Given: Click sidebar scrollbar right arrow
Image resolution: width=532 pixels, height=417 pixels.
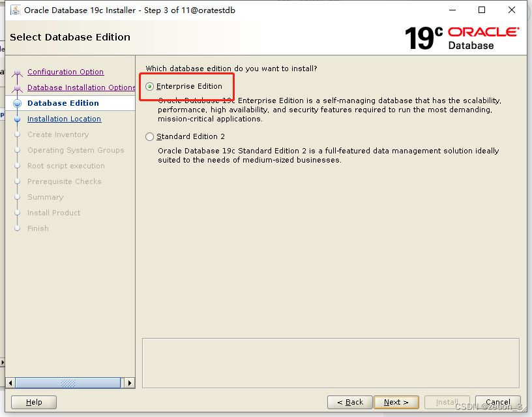Looking at the screenshot, I should [129, 383].
